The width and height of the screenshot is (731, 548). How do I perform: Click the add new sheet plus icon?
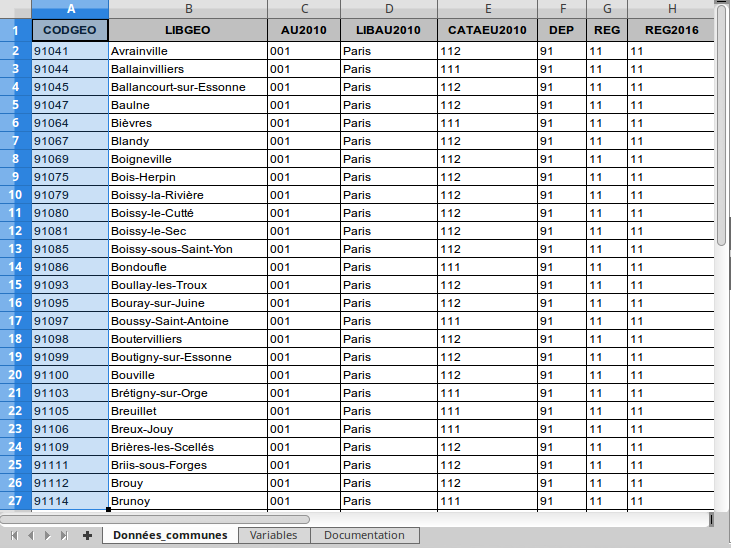coord(87,536)
